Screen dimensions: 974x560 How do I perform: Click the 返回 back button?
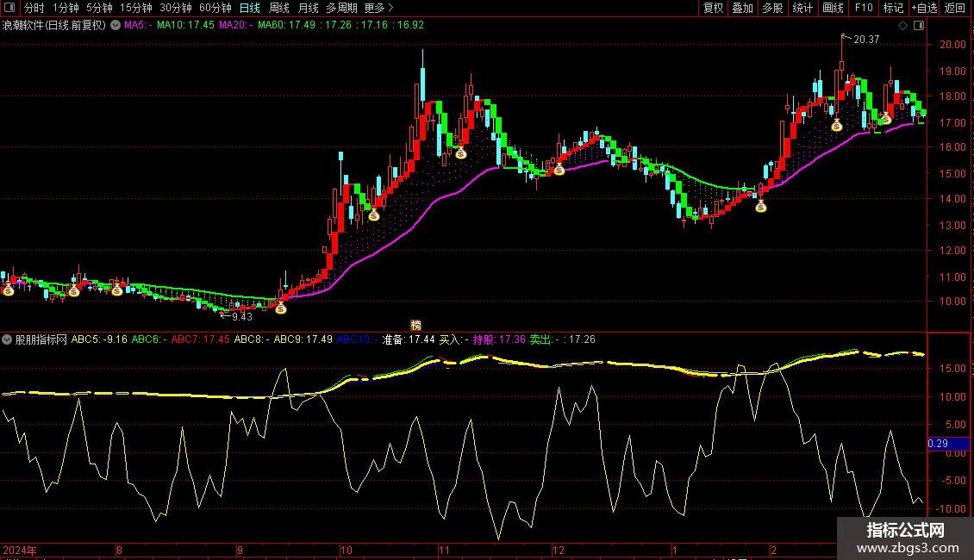(x=955, y=8)
